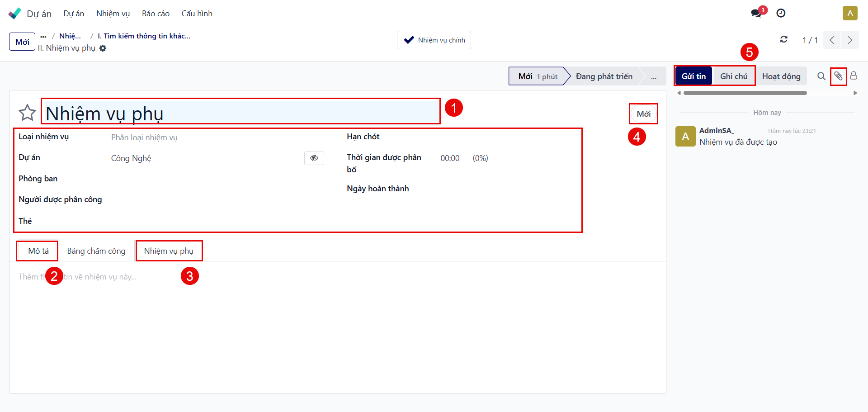This screenshot has height=412, width=868.
Task: Search messages with the magnifier icon
Action: coord(821,76)
